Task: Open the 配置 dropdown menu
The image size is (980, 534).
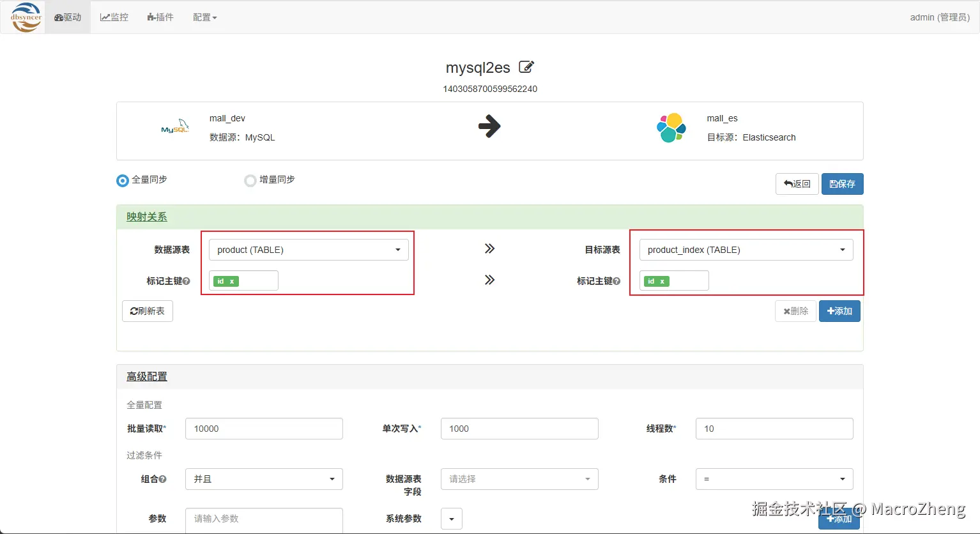Action: click(205, 17)
